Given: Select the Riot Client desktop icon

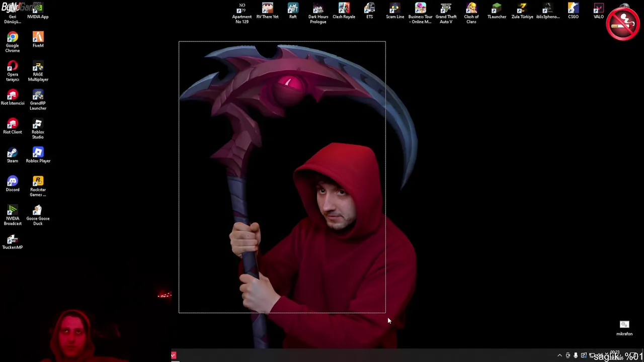Looking at the screenshot, I should tap(13, 126).
